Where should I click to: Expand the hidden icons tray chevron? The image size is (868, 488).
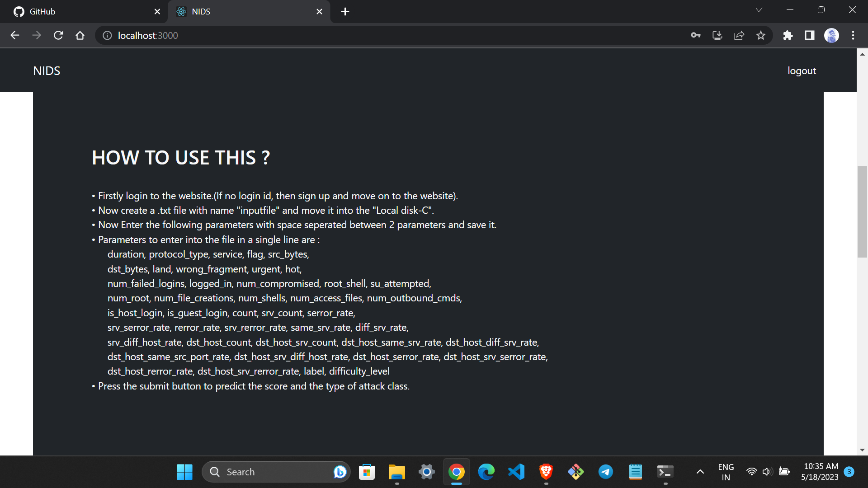tap(699, 471)
